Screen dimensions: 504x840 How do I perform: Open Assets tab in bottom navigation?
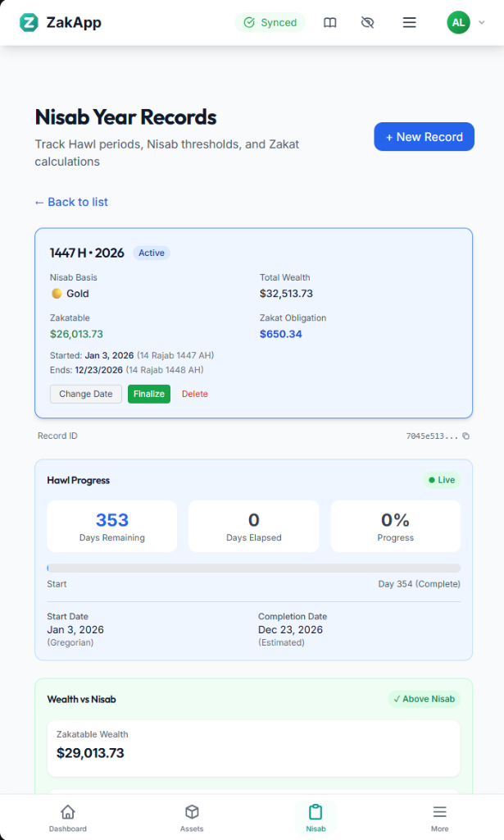point(192,817)
